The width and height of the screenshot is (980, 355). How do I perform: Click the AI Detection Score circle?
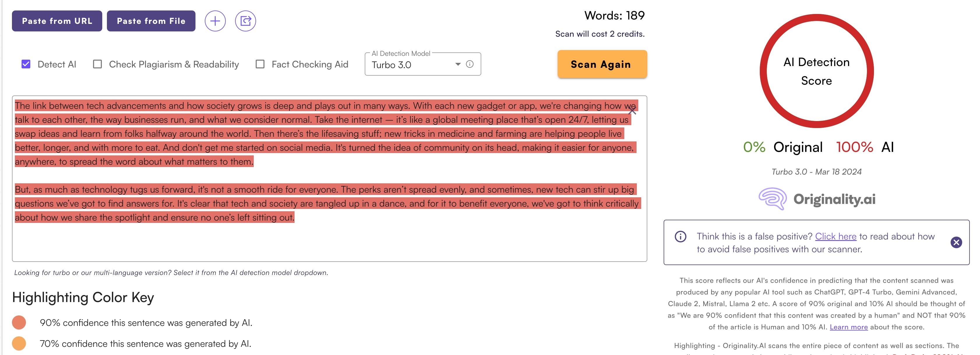coord(816,71)
